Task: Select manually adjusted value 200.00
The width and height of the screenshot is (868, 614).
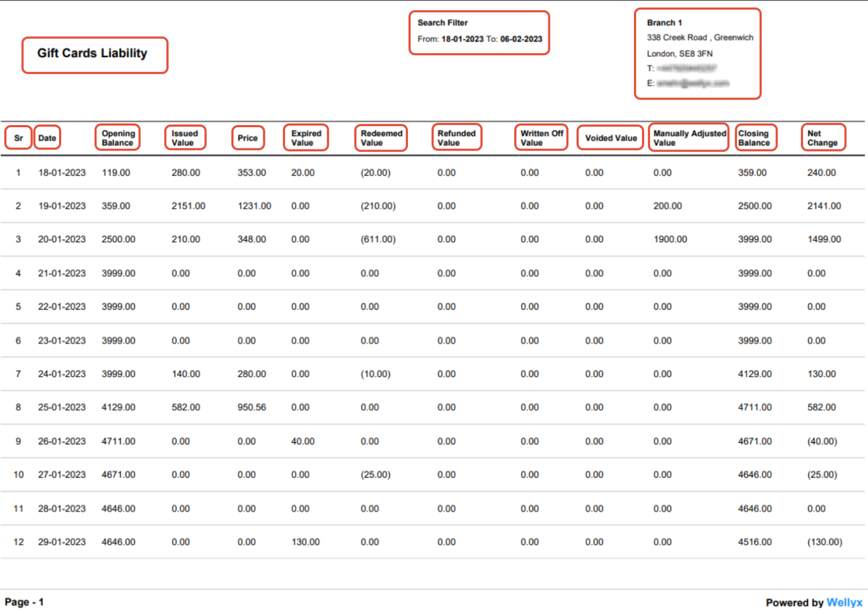Action: pos(667,206)
